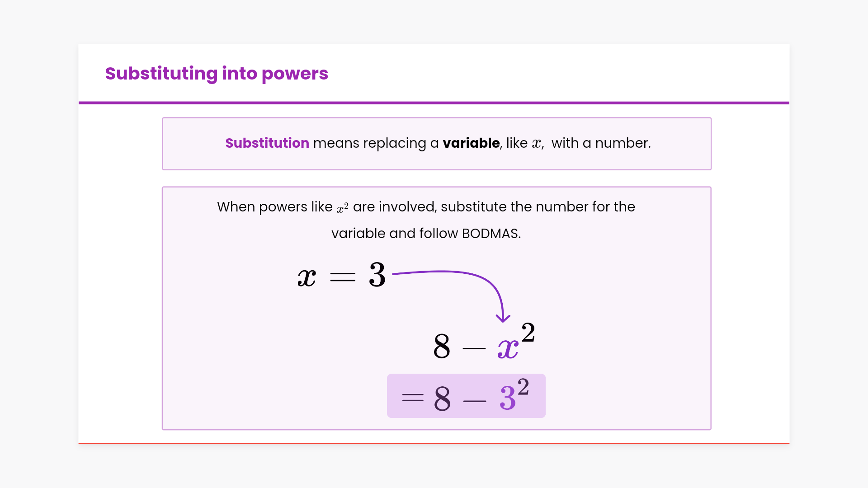Click the "Substituting into powers" slide title
Screen dimensions: 868x488
click(216, 74)
